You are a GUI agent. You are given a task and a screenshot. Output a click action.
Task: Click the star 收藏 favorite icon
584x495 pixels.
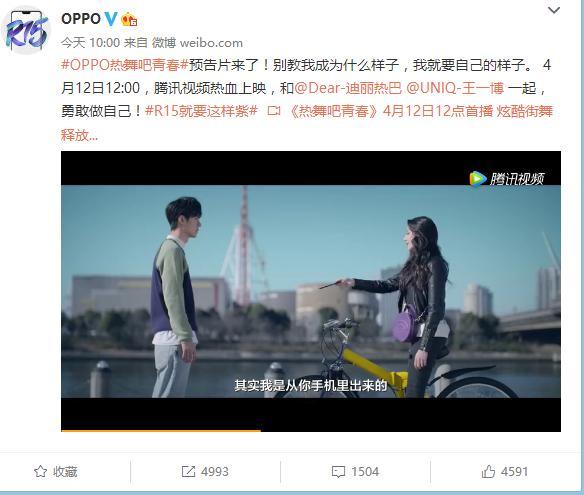point(41,472)
